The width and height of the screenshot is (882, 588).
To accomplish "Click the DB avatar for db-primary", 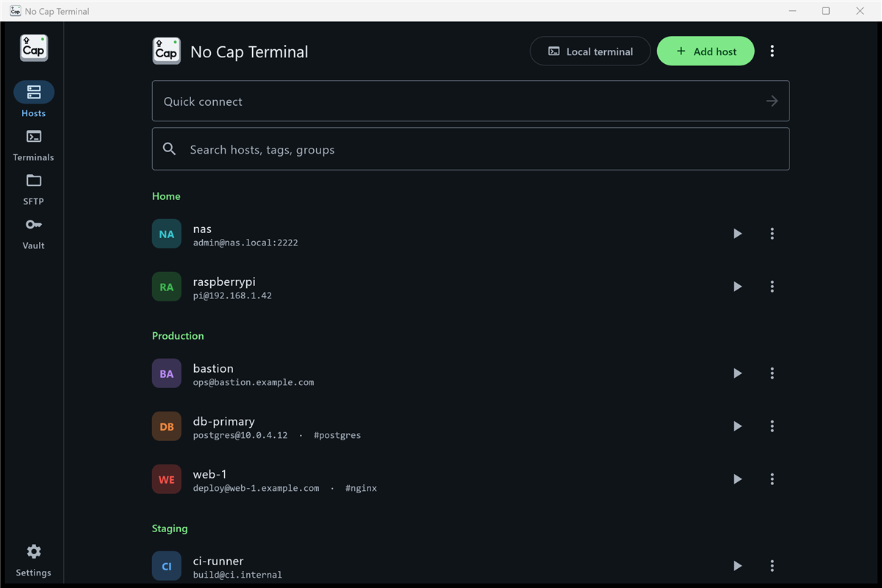I will pyautogui.click(x=167, y=426).
